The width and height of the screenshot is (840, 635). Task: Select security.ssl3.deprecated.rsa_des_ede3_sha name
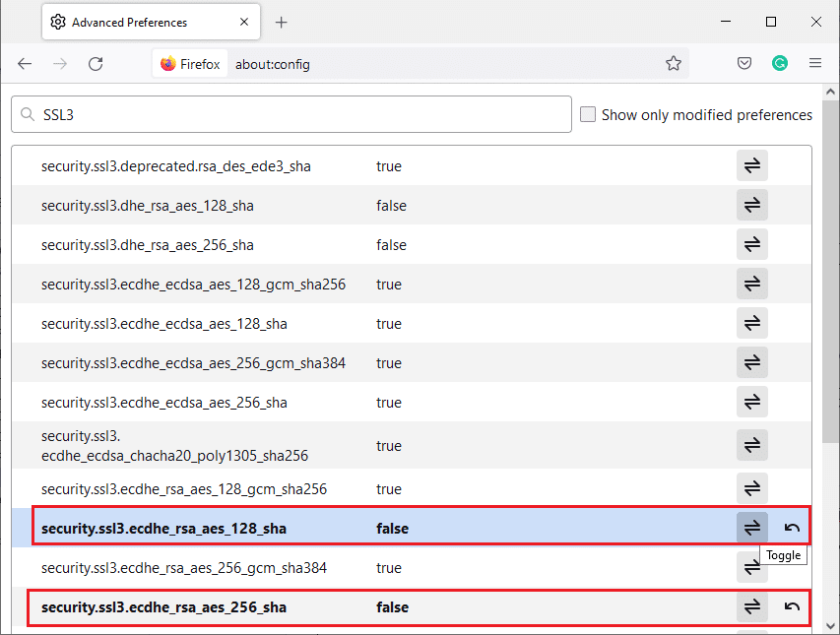(175, 166)
